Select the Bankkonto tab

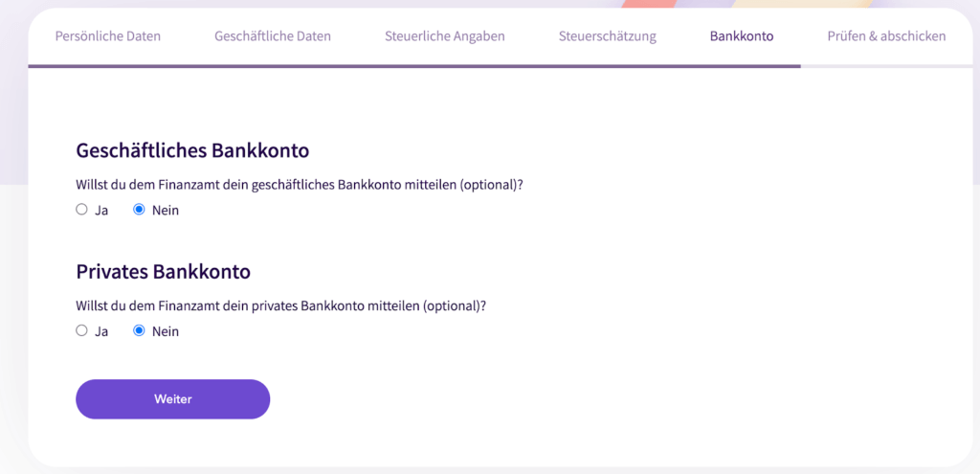[742, 36]
